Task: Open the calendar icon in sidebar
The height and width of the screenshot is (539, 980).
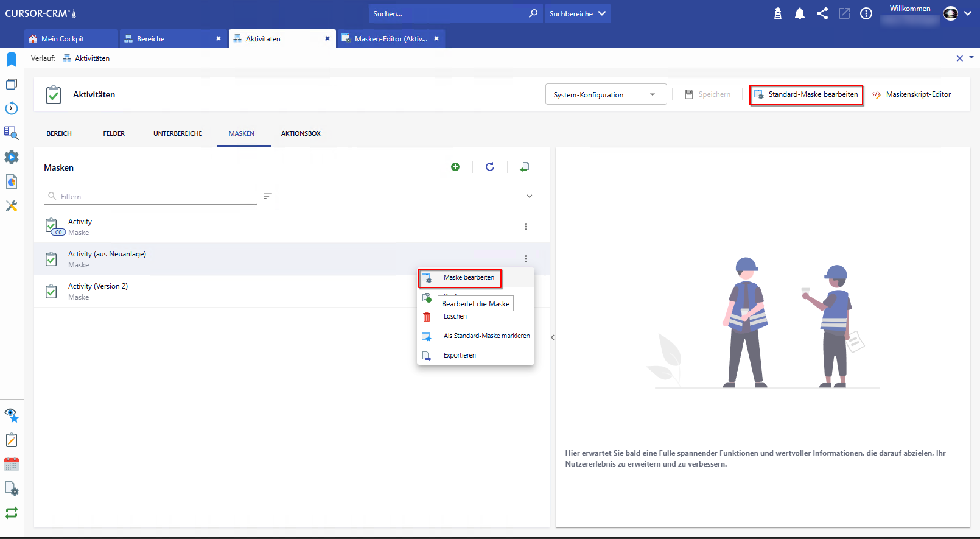Action: tap(12, 464)
